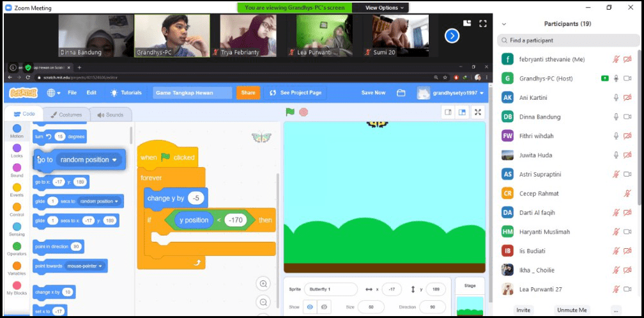Open My Stuff folder icon

coord(401,93)
